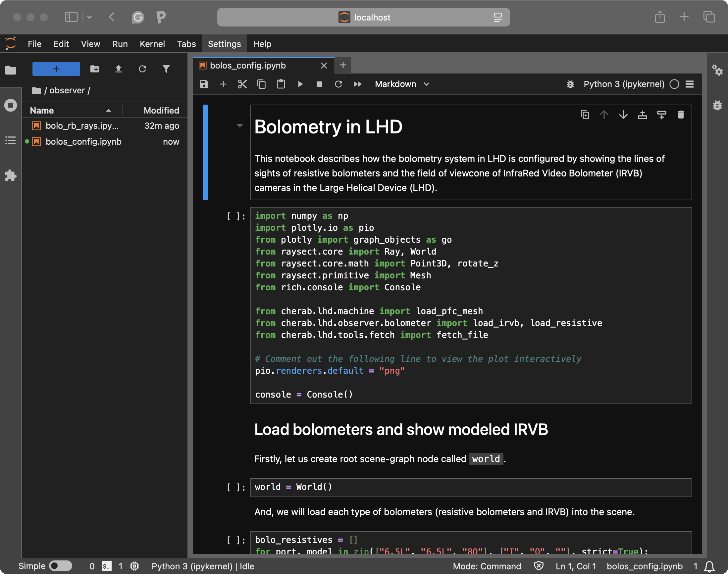The height and width of the screenshot is (574, 728).
Task: Run the selected cell and advance
Action: pos(300,84)
